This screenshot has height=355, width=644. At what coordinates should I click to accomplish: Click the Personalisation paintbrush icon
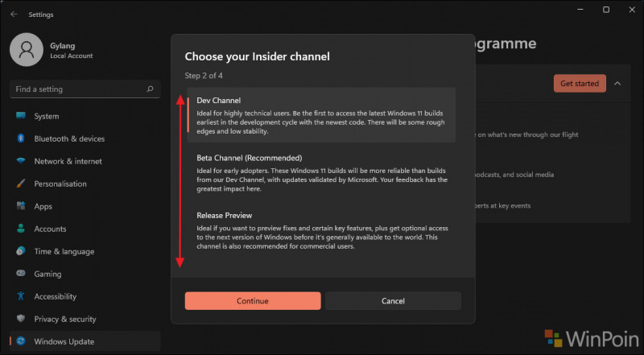click(21, 184)
